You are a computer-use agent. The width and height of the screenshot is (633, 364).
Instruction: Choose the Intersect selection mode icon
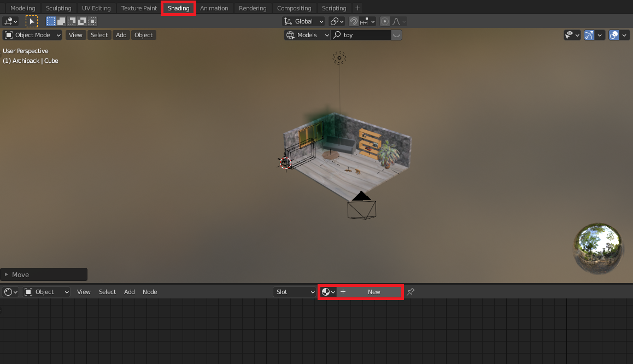(92, 21)
